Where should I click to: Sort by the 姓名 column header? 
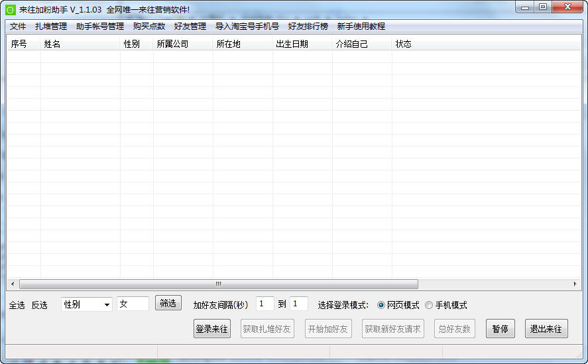click(x=80, y=44)
